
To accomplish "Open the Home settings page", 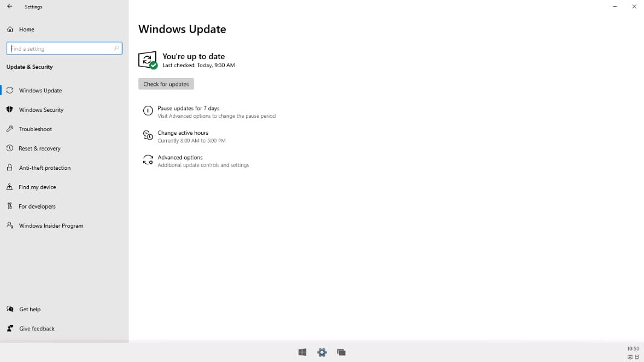I will click(x=26, y=29).
